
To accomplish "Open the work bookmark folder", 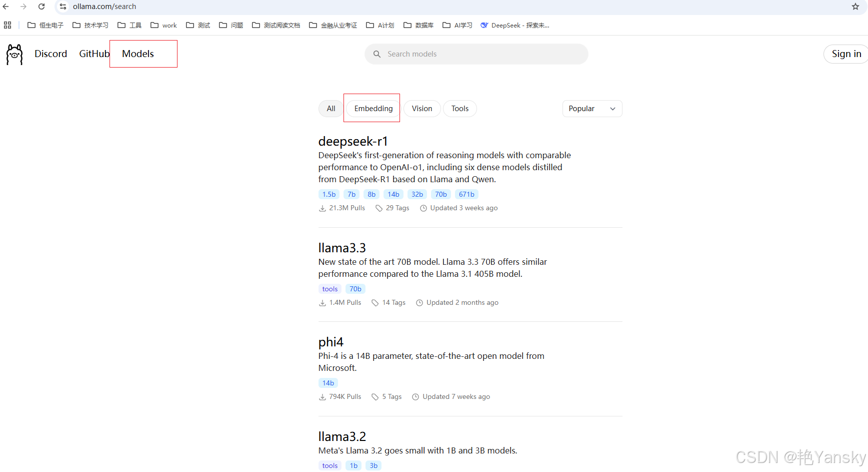I will click(x=163, y=25).
